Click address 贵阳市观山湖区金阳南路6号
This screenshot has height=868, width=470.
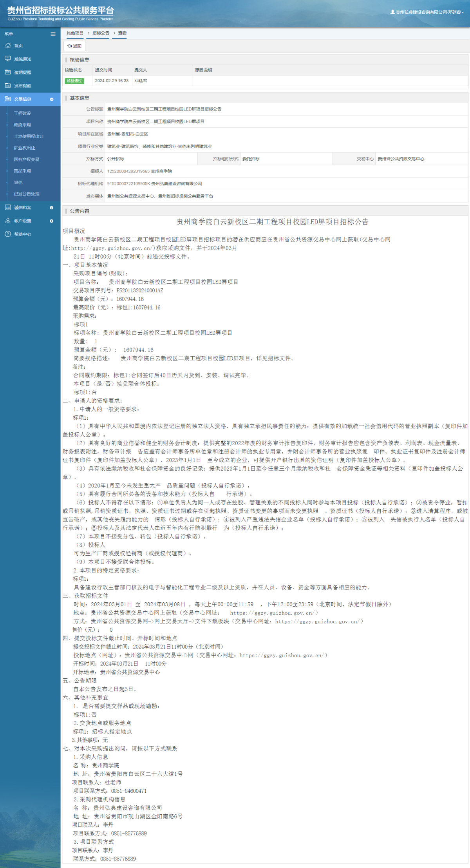138,816
